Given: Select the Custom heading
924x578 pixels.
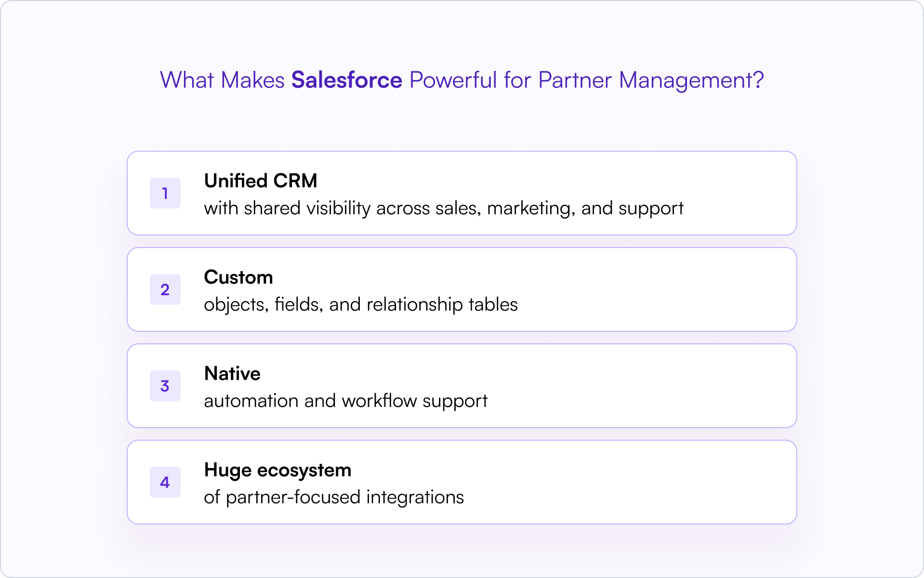Looking at the screenshot, I should click(x=238, y=277).
